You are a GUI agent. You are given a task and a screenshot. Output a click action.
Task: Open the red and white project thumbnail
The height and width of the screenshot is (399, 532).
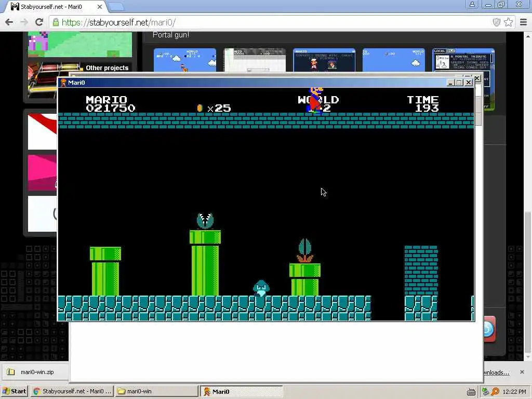43,131
